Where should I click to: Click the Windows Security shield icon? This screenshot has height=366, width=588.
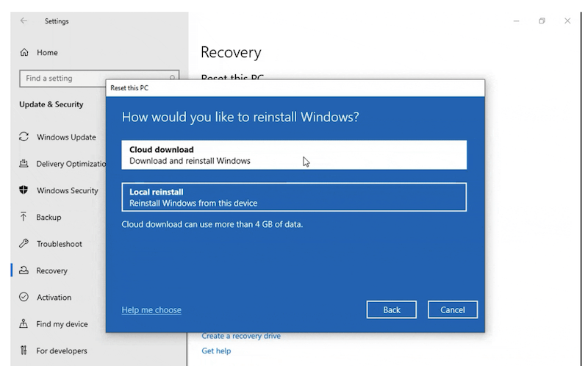24,190
